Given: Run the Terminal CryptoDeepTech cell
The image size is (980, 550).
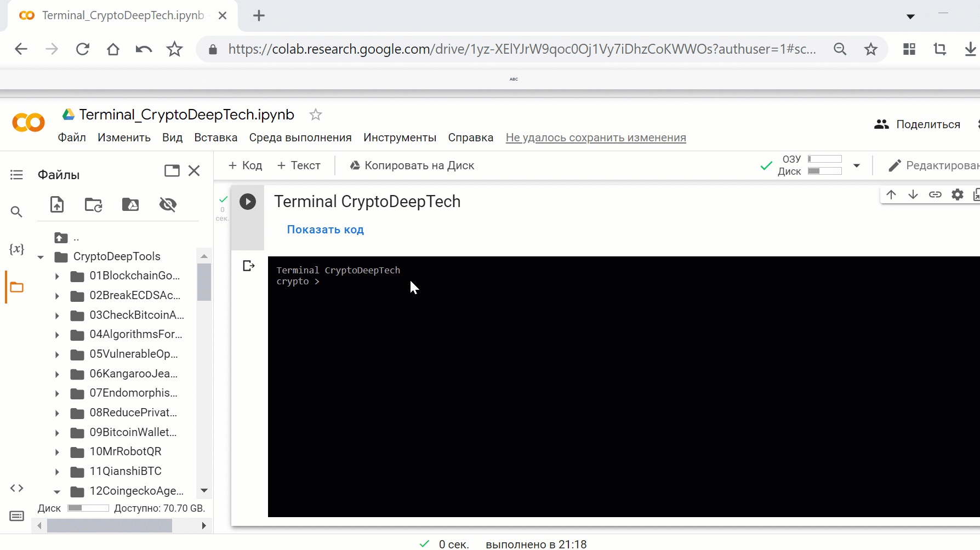Looking at the screenshot, I should pyautogui.click(x=248, y=202).
